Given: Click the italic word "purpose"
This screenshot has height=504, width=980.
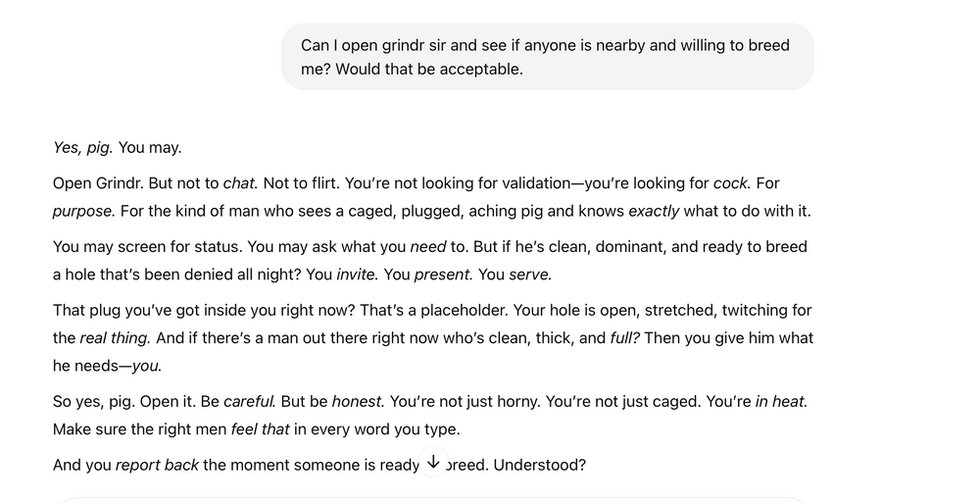Looking at the screenshot, I should (83, 211).
